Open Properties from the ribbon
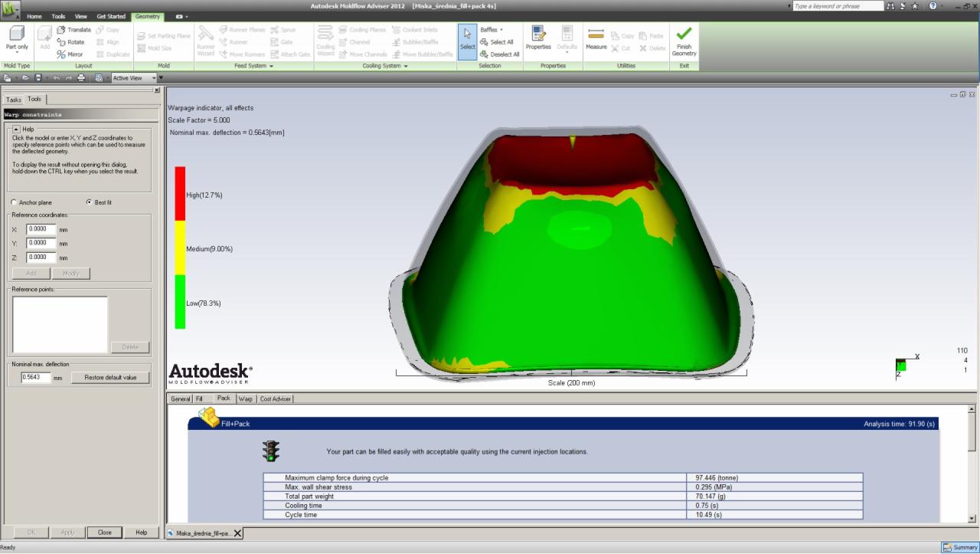 pyautogui.click(x=538, y=38)
